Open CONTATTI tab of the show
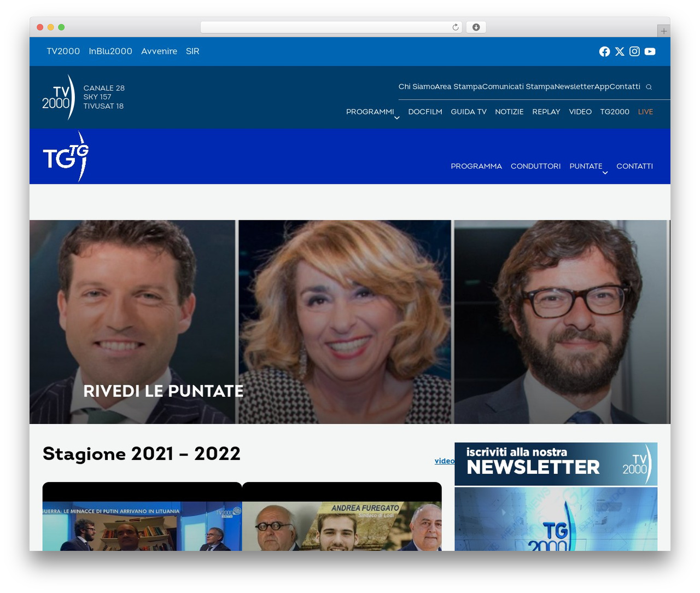The image size is (700, 593). pos(634,166)
